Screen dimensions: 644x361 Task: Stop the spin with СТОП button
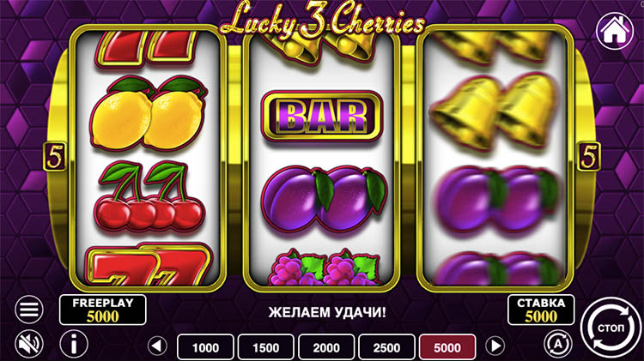(611, 328)
